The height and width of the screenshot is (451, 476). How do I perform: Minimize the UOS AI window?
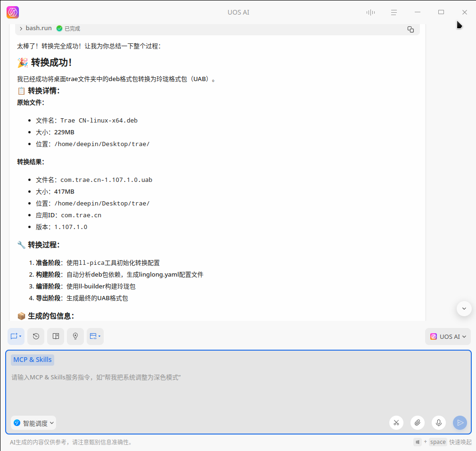418,12
